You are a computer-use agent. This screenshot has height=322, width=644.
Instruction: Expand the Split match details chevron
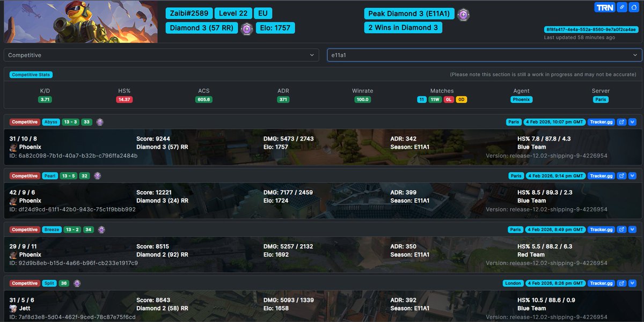(632, 283)
